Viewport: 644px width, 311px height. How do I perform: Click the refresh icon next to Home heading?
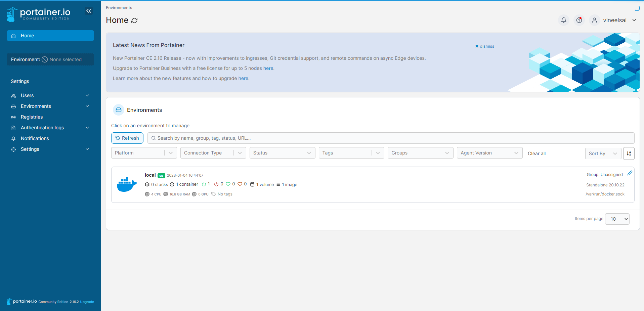pos(135,20)
